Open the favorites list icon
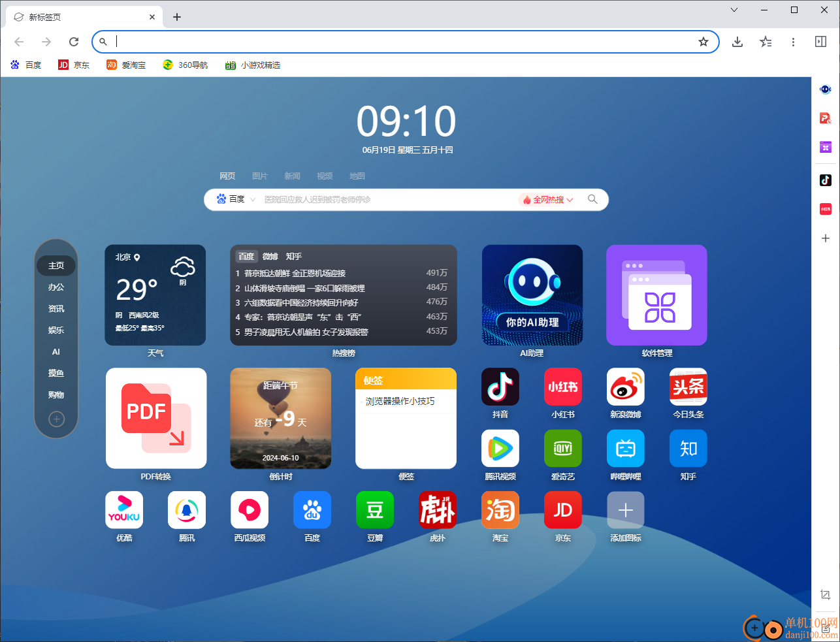This screenshot has width=840, height=642. click(x=766, y=42)
